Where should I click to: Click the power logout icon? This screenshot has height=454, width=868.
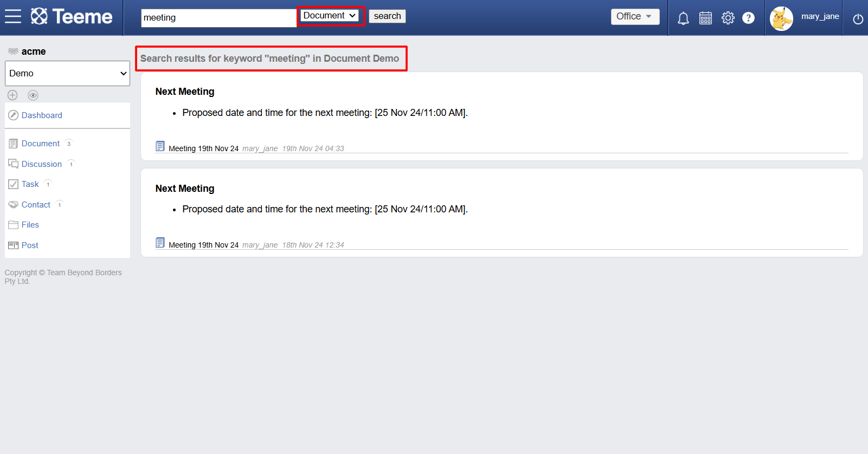[858, 19]
